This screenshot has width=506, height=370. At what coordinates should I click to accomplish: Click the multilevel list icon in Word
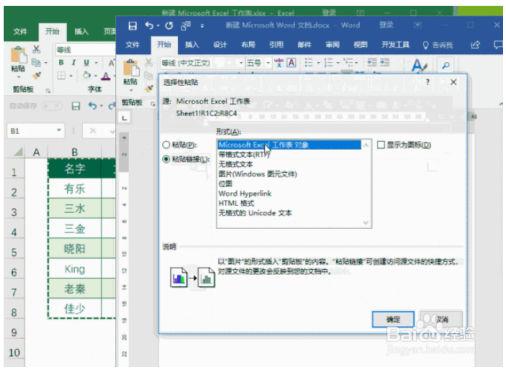coord(348,62)
